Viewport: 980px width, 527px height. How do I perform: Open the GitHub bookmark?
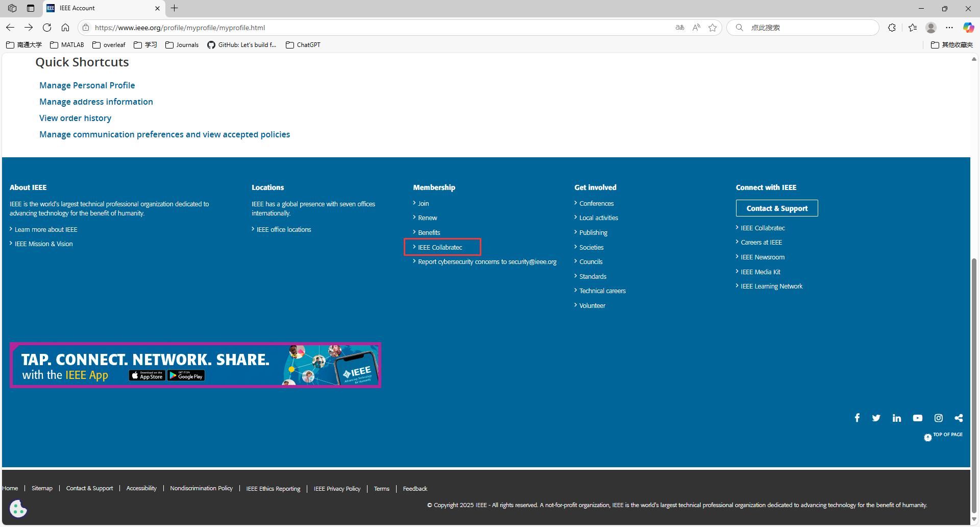click(242, 45)
